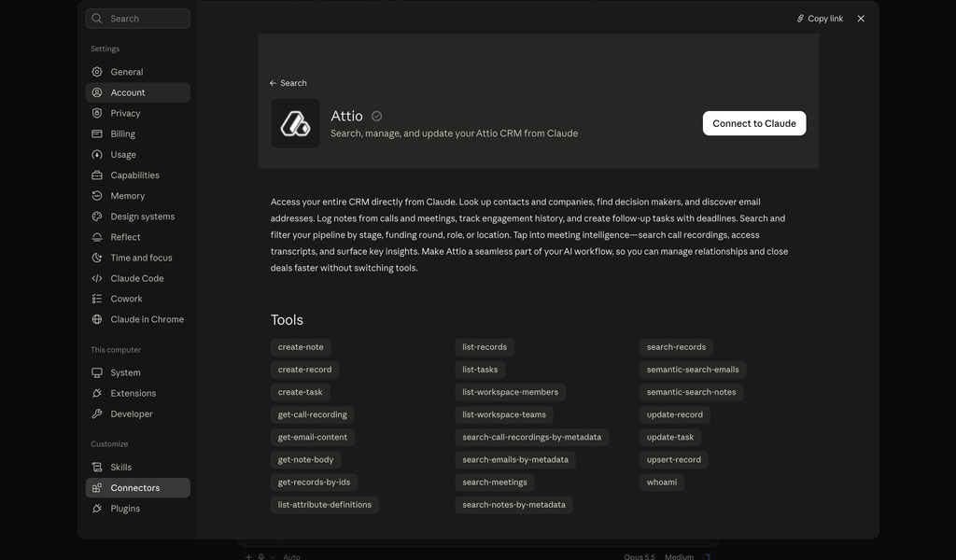Click the search-records tool chip

[676, 347]
